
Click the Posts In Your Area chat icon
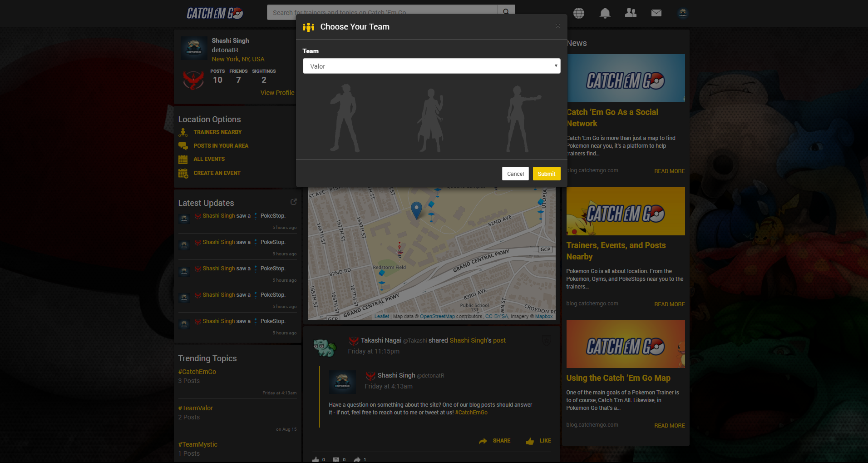point(183,146)
